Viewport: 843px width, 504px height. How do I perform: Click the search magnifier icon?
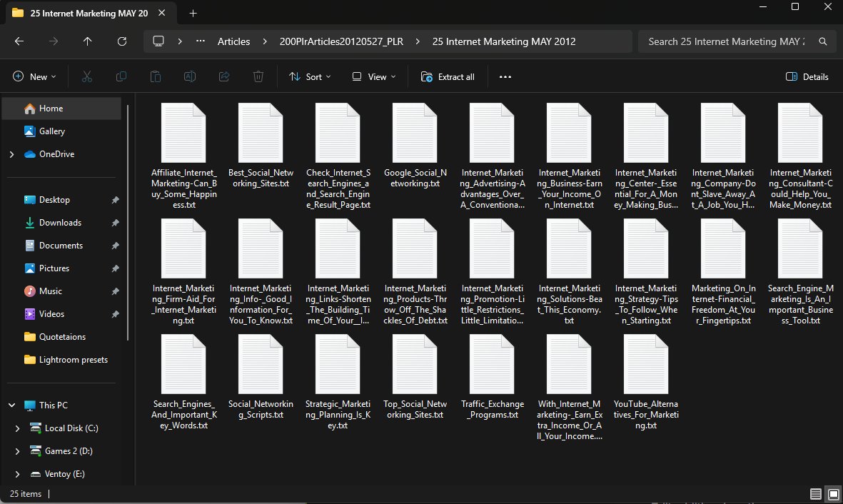coord(822,41)
